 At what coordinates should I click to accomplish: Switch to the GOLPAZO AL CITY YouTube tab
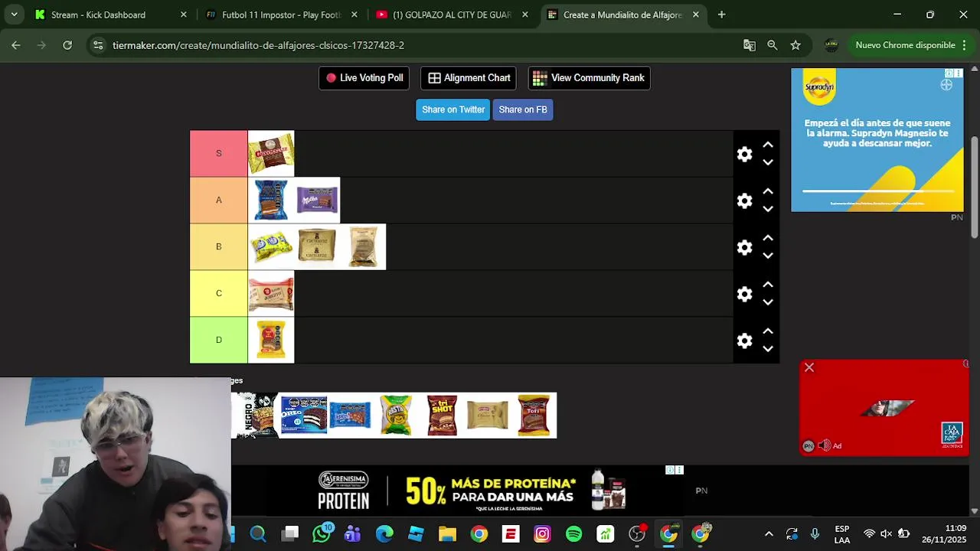[x=450, y=15]
